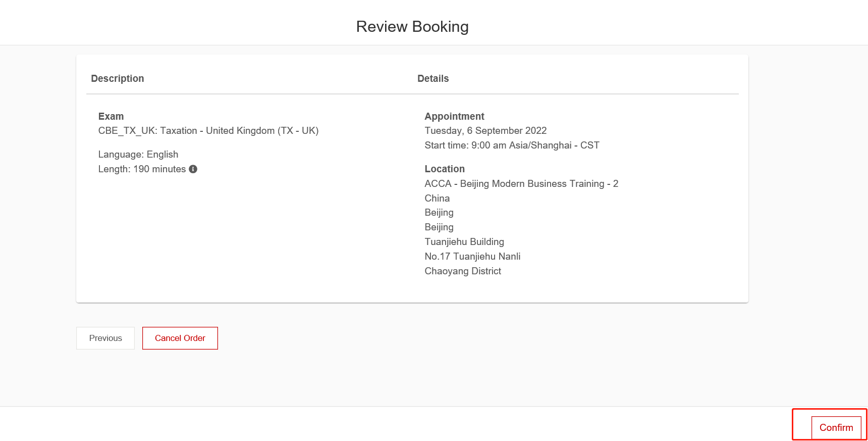
Task: Click the Location section label
Action: (x=444, y=169)
